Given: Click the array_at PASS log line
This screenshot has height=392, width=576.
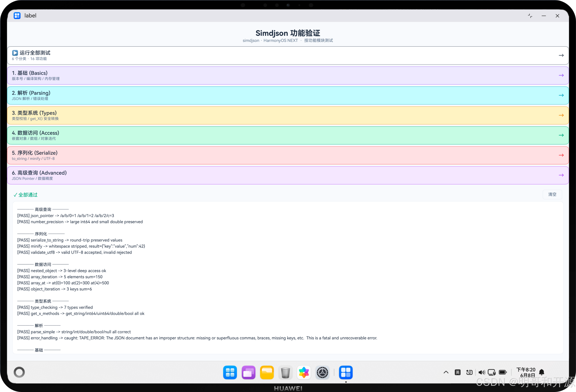Looking at the screenshot, I should coord(63,283).
